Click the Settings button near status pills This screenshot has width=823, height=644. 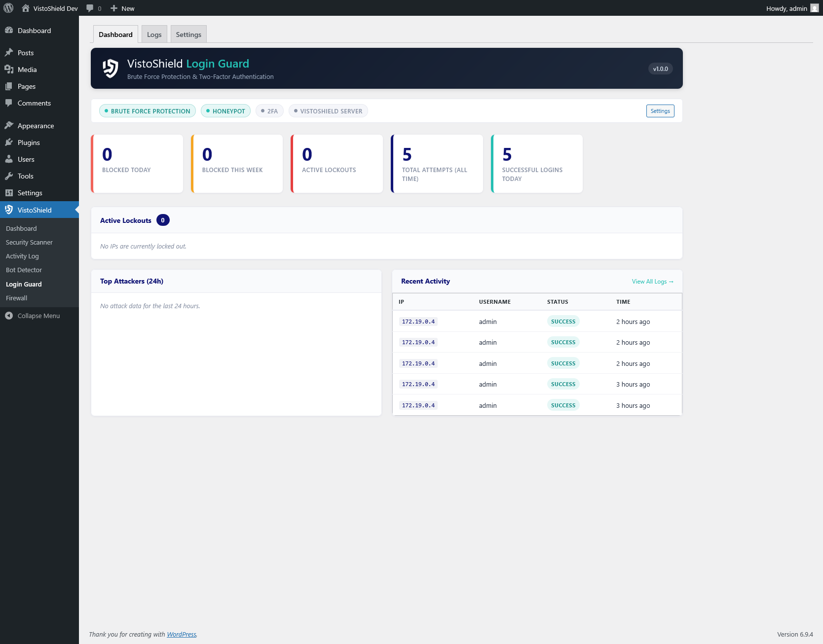[x=660, y=110]
